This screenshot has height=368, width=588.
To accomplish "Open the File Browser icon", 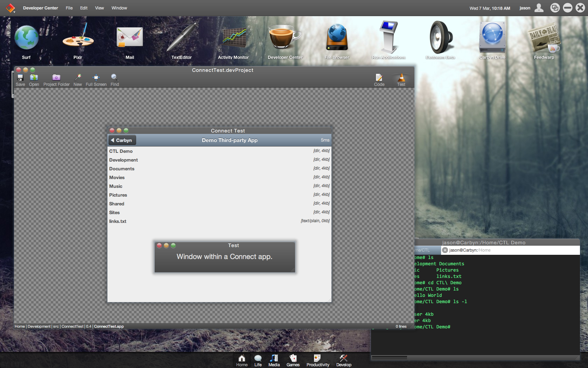I will coord(337,38).
